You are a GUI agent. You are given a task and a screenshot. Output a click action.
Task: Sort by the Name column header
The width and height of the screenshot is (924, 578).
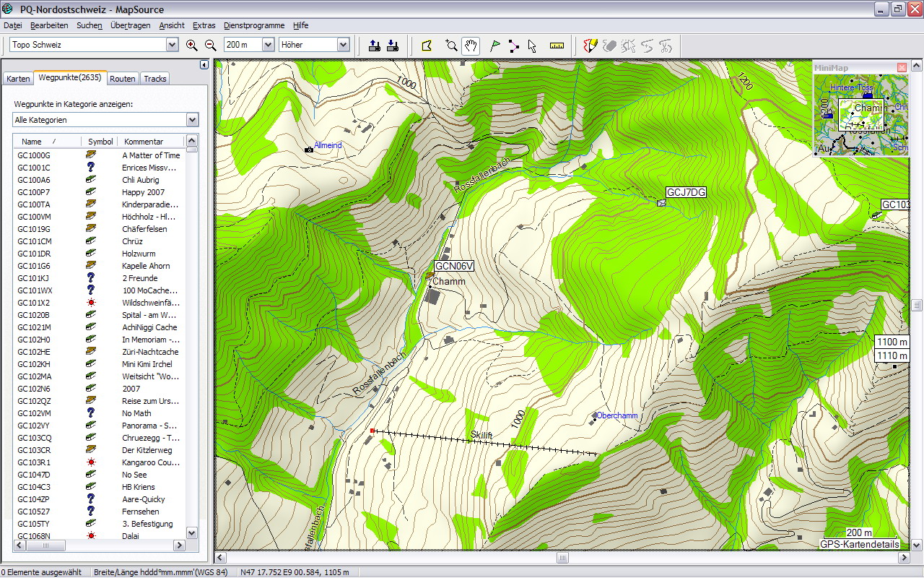point(45,142)
